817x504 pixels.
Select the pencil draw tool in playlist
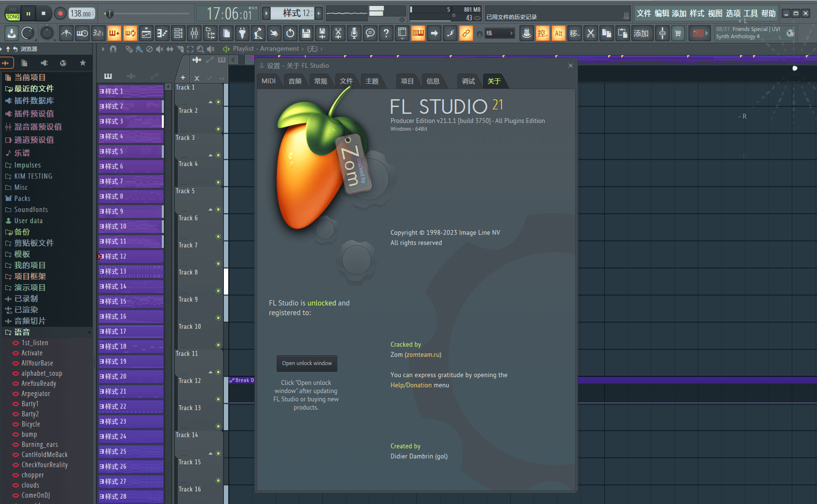(x=128, y=49)
